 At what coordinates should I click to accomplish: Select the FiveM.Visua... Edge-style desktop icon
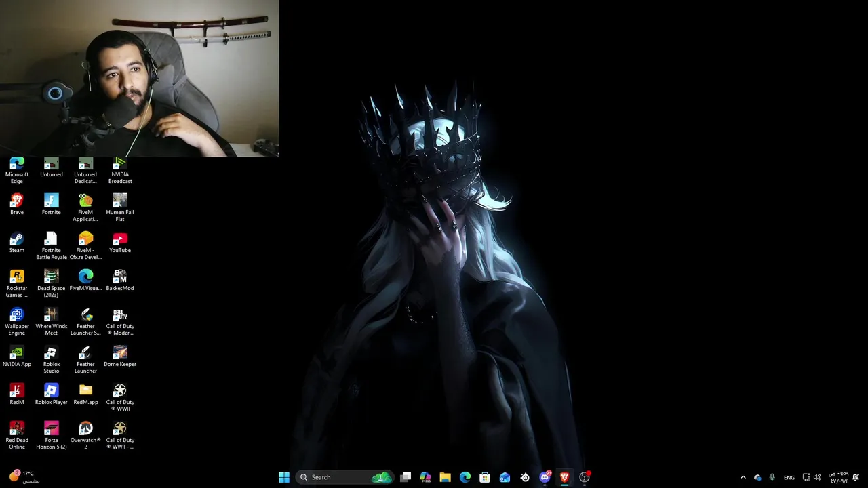(x=85, y=281)
